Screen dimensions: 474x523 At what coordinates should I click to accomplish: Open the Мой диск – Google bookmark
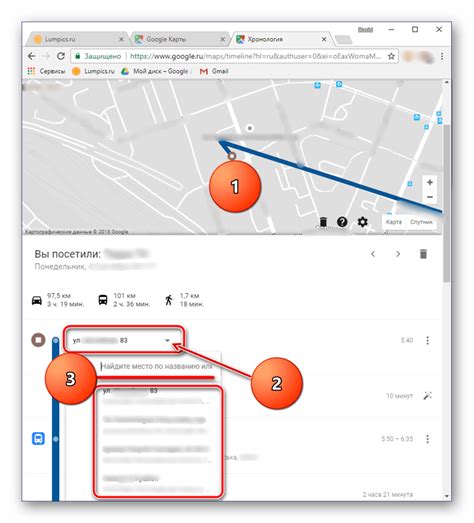[156, 71]
